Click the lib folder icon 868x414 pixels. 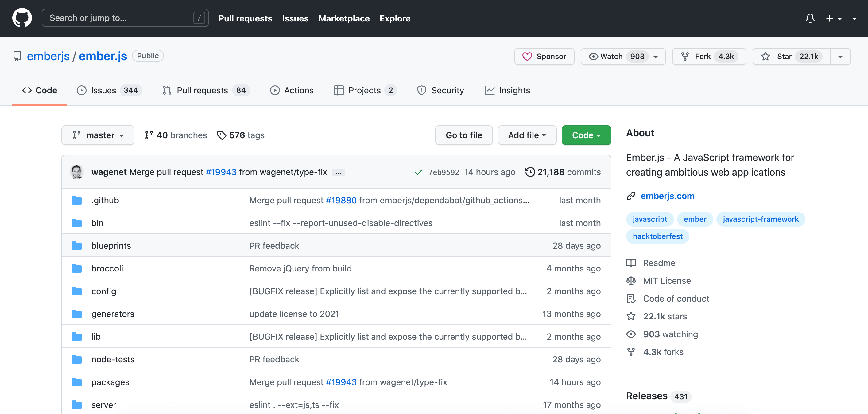77,337
